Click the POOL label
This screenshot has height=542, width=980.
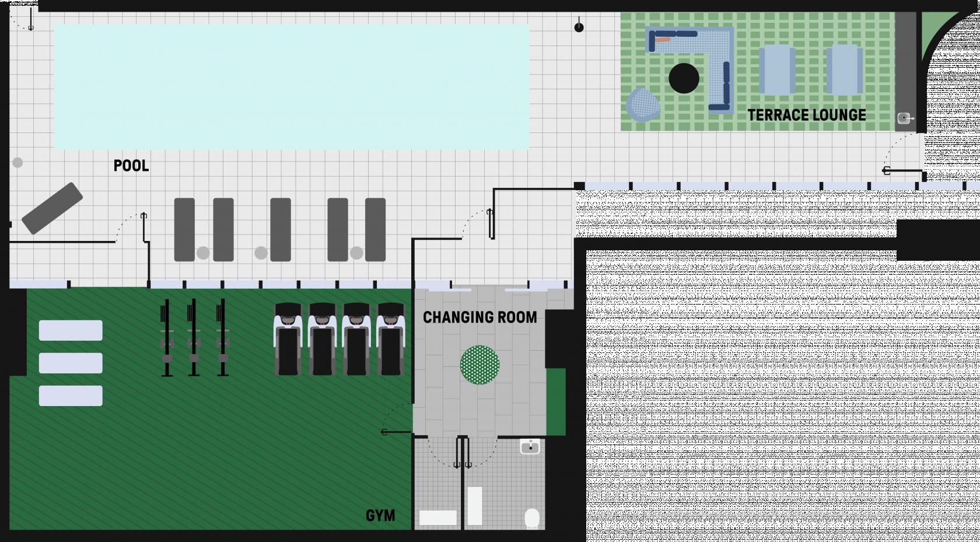131,166
